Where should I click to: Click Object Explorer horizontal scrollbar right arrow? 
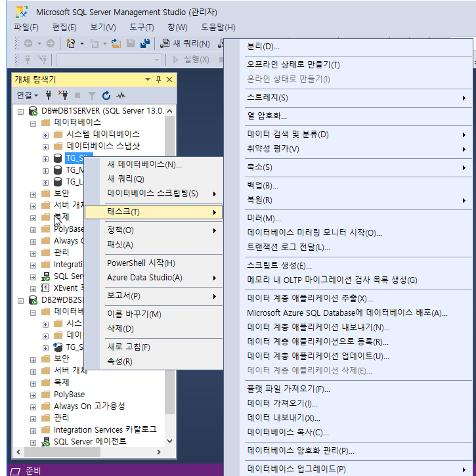[x=158, y=452]
